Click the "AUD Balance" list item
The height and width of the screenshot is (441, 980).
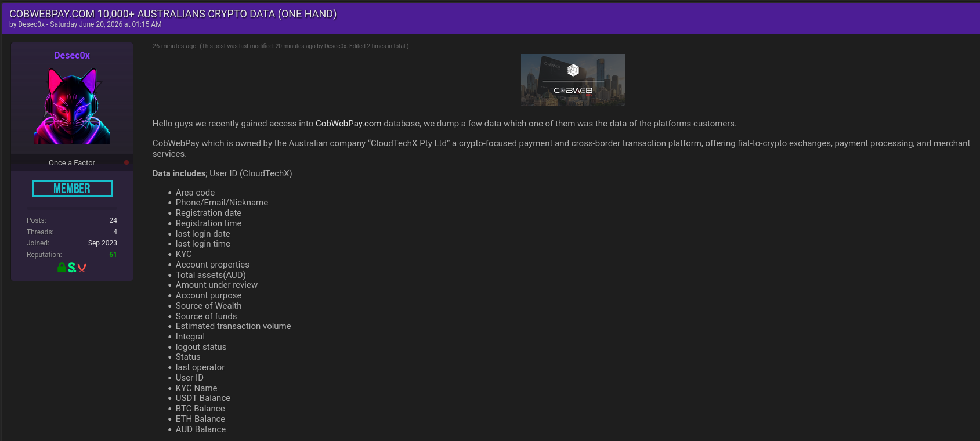pos(201,429)
